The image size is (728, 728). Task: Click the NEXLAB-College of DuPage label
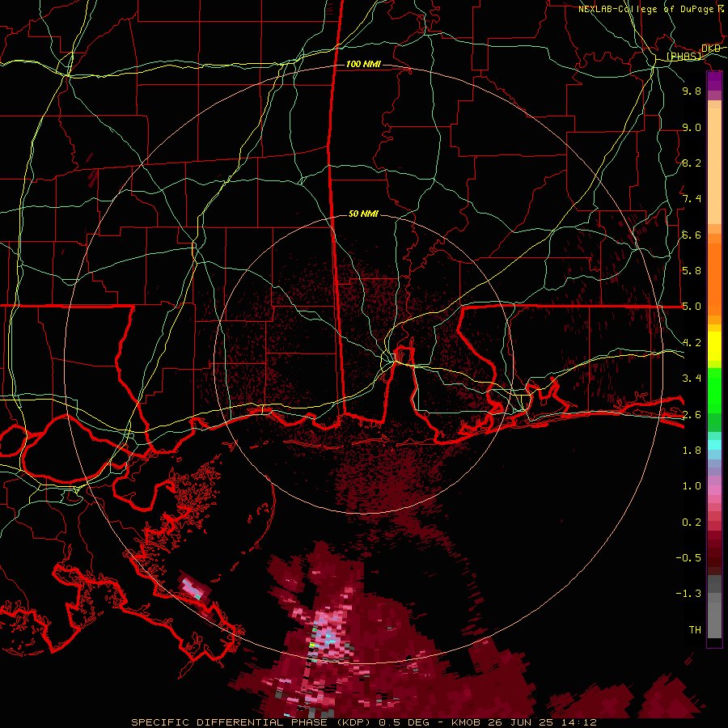click(x=646, y=9)
